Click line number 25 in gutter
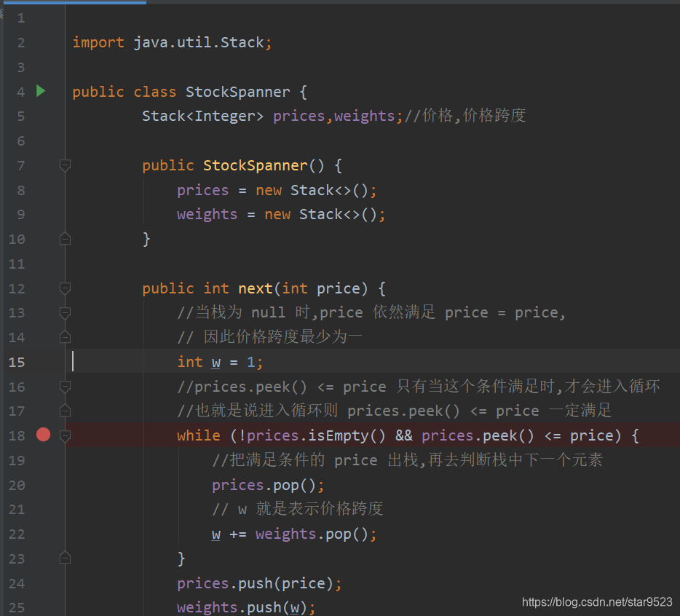Screen dimensions: 680x616 point(17,608)
